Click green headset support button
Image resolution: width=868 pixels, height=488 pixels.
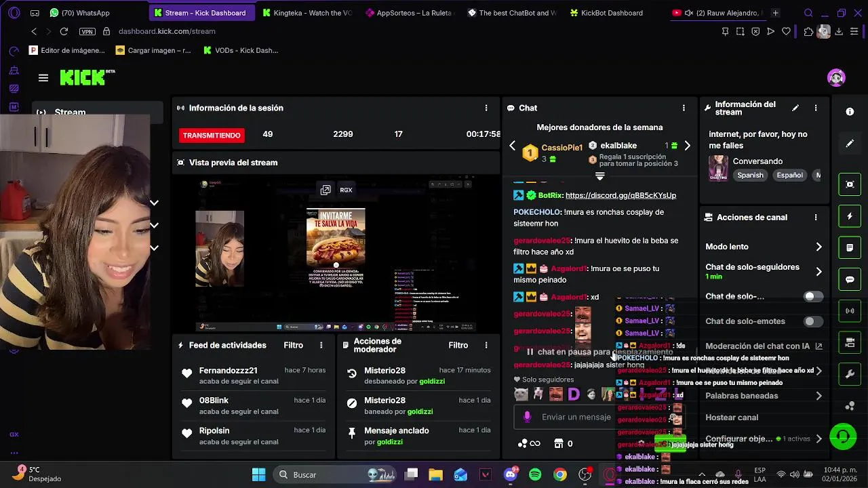tap(843, 436)
